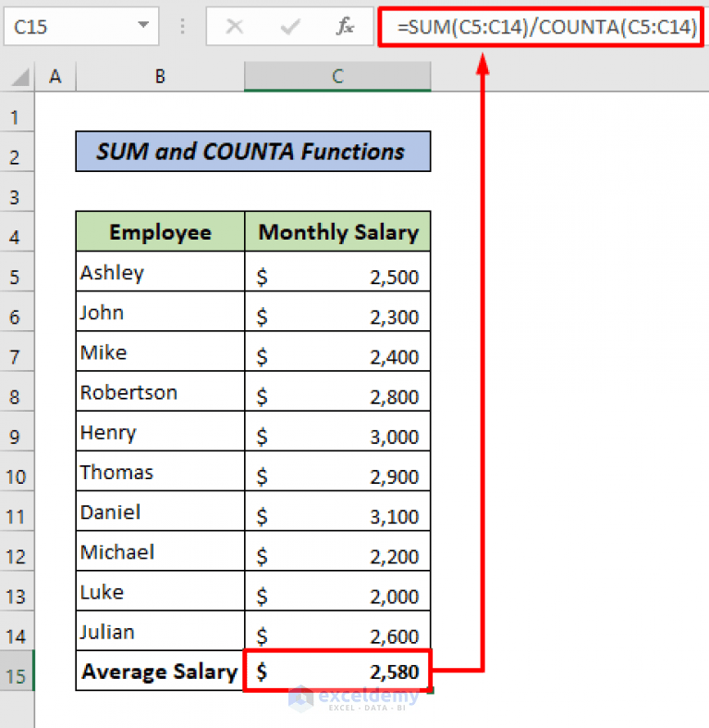Screen dimensions: 709x728
Task: Select column A header
Action: 55,76
